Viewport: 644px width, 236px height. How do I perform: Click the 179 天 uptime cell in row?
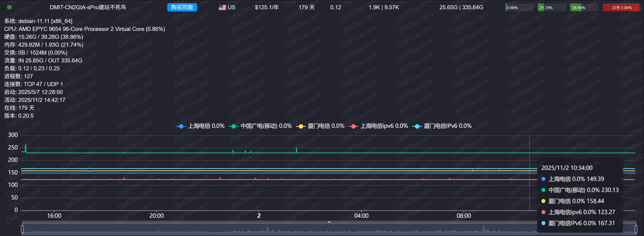pyautogui.click(x=307, y=7)
